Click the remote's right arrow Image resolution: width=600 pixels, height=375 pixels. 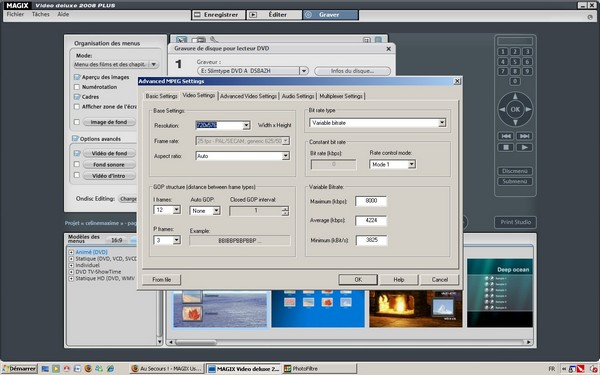tap(528, 109)
